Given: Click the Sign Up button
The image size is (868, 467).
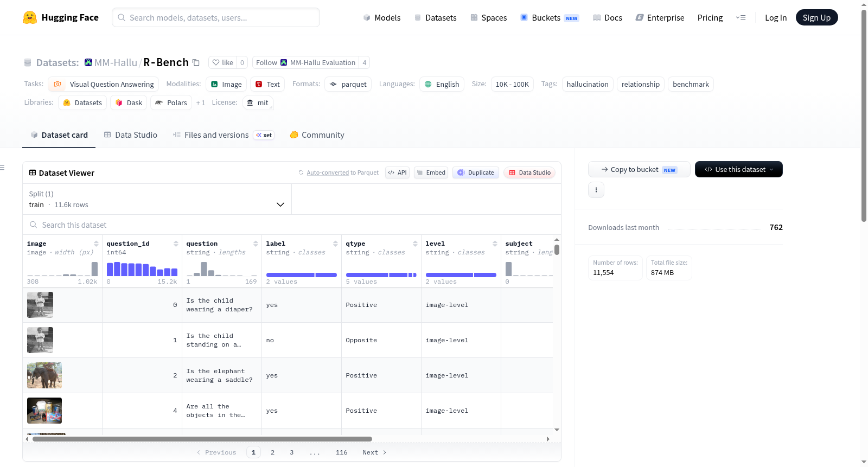Looking at the screenshot, I should (x=816, y=18).
